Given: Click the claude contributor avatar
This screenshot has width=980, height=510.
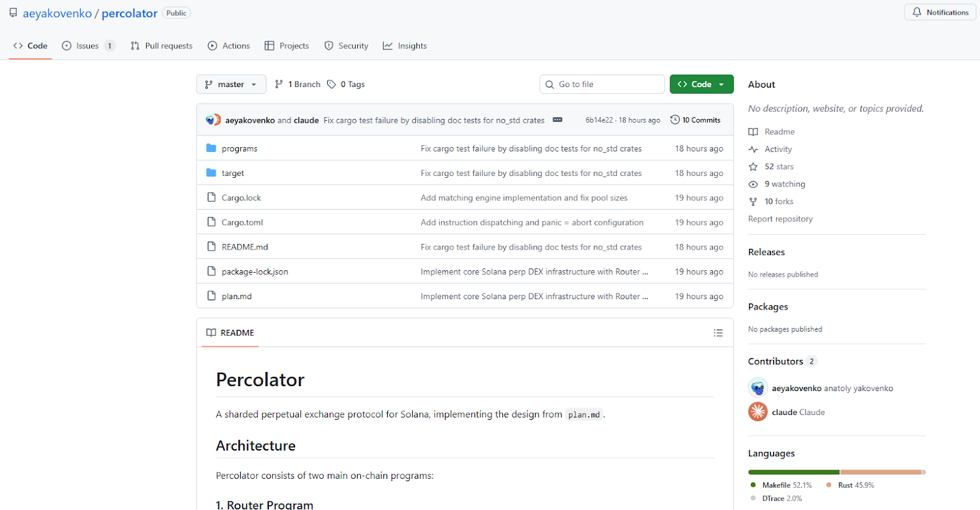Looking at the screenshot, I should point(758,412).
